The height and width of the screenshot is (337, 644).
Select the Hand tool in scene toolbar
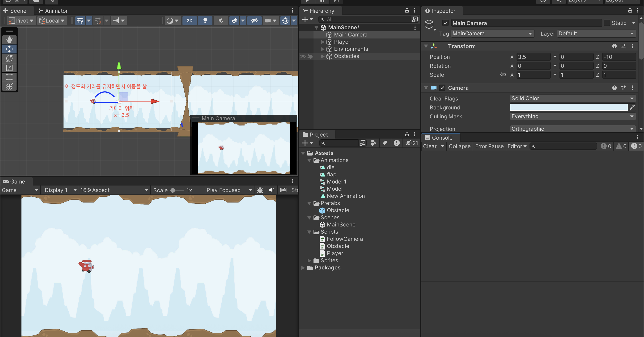click(x=9, y=39)
